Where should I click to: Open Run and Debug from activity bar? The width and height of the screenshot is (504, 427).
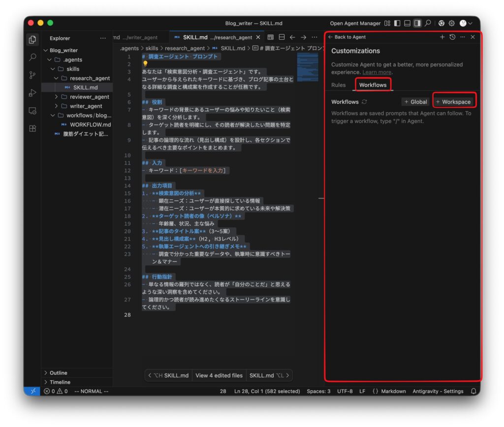(x=32, y=93)
